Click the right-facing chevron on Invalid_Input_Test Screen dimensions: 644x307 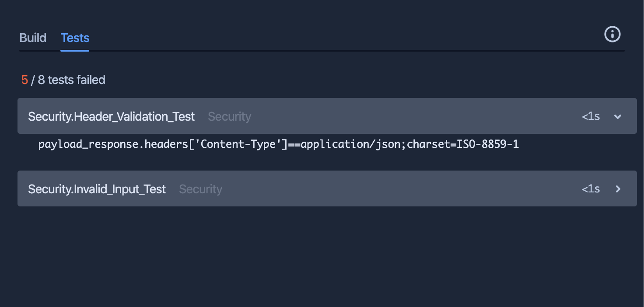click(x=618, y=189)
